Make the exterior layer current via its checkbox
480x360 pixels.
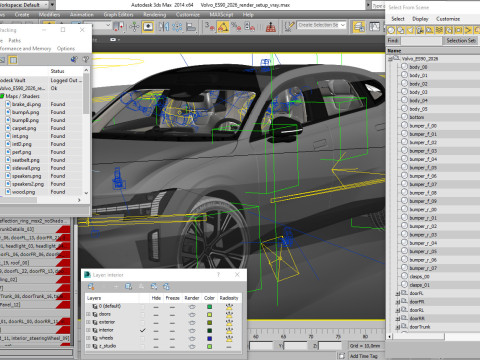(x=143, y=322)
